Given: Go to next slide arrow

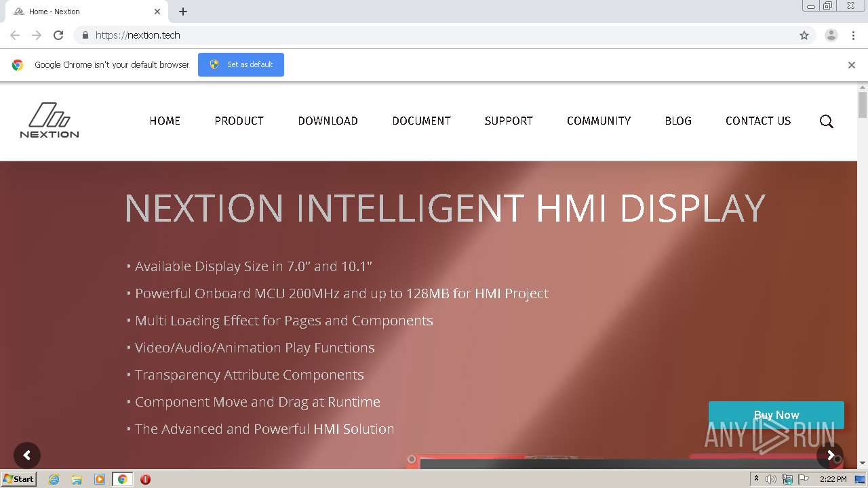Looking at the screenshot, I should [830, 455].
